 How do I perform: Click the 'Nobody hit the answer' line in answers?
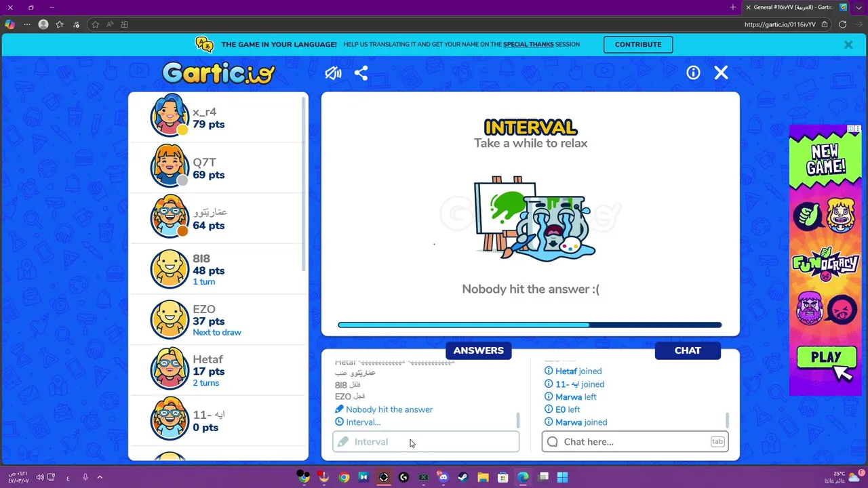(x=389, y=409)
